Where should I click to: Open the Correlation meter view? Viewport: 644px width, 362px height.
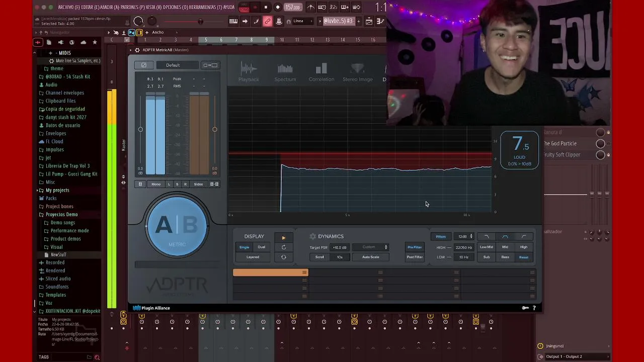321,72
